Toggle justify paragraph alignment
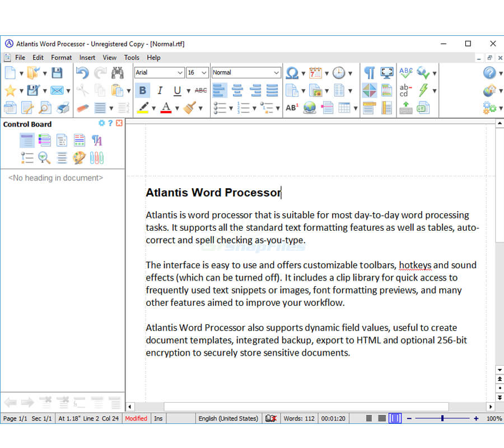Image resolution: width=504 pixels, height=448 pixels. click(x=272, y=91)
